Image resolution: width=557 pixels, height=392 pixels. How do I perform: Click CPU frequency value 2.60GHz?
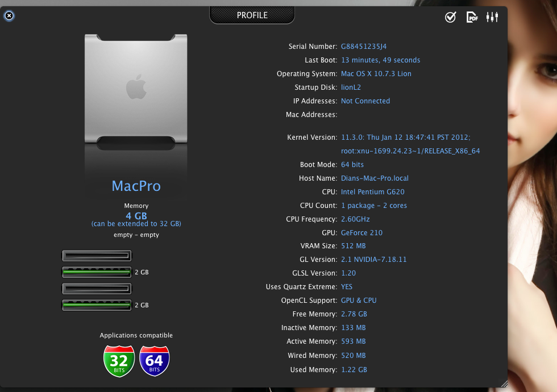click(x=355, y=219)
